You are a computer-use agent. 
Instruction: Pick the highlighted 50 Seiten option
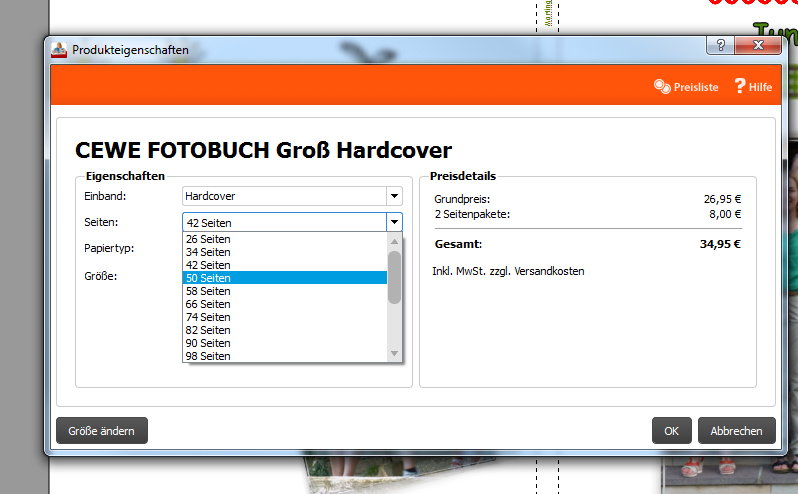coord(284,278)
